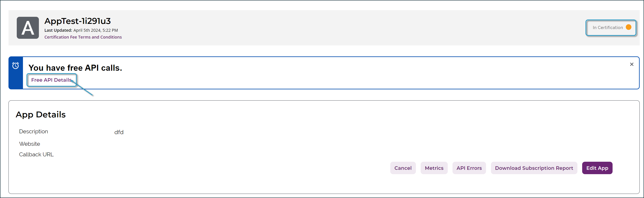
Task: Open Free API Details
Action: click(51, 80)
